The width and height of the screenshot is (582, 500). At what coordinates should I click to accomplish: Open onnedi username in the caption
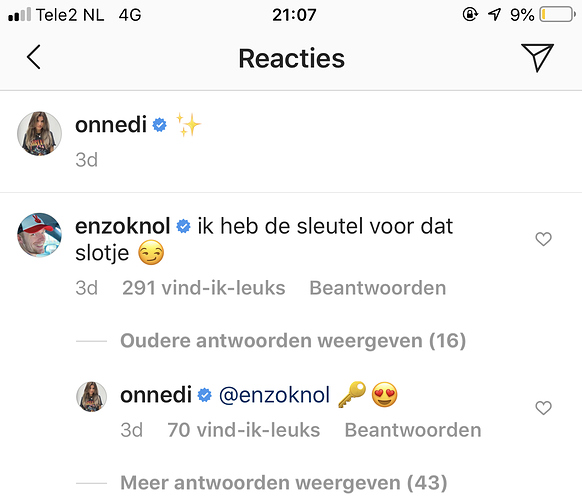coord(111,124)
